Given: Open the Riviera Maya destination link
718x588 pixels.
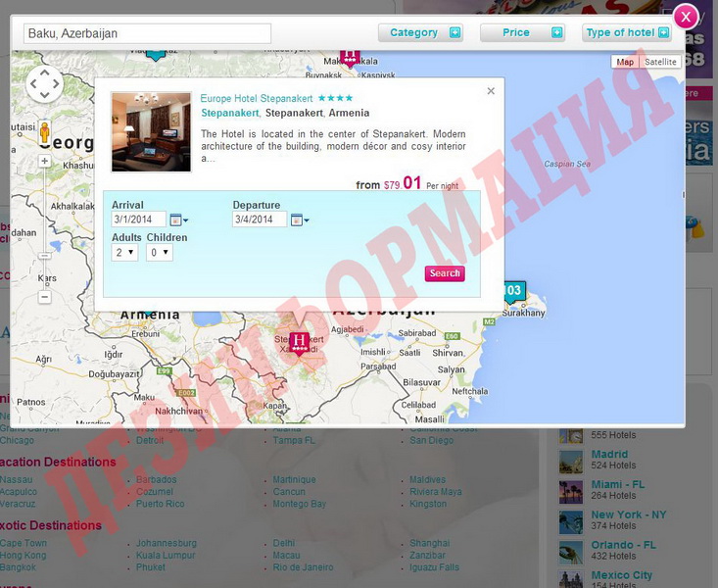Looking at the screenshot, I should click(436, 492).
